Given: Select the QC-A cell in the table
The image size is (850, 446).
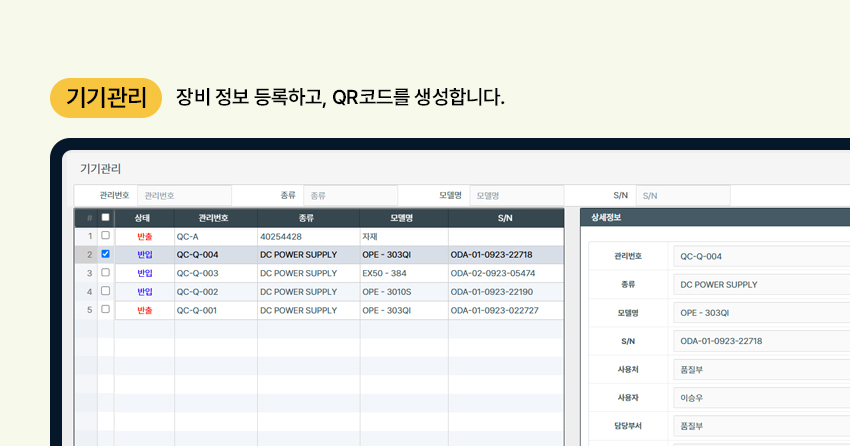Looking at the screenshot, I should [216, 237].
